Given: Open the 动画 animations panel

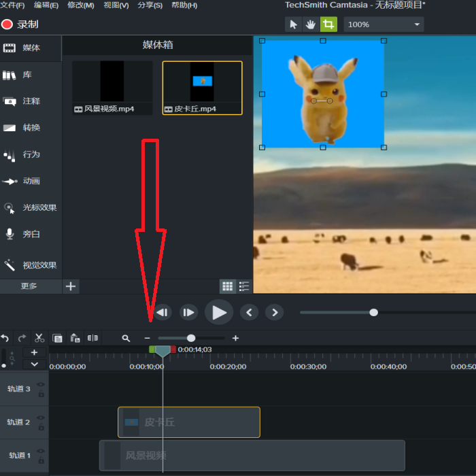Looking at the screenshot, I should (31, 182).
